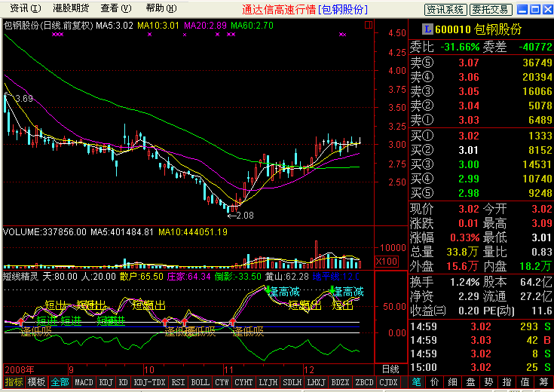Switch to the LYJH indicator
554x392 pixels.
(268, 382)
